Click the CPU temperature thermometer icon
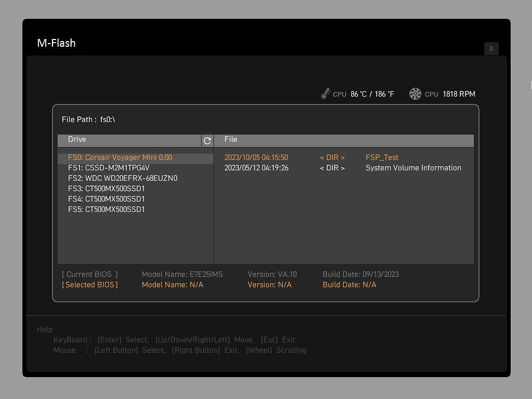This screenshot has height=399, width=532. pyautogui.click(x=326, y=94)
